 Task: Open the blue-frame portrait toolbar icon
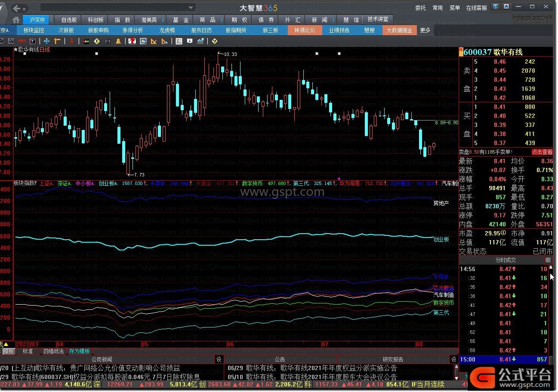click(x=32, y=41)
